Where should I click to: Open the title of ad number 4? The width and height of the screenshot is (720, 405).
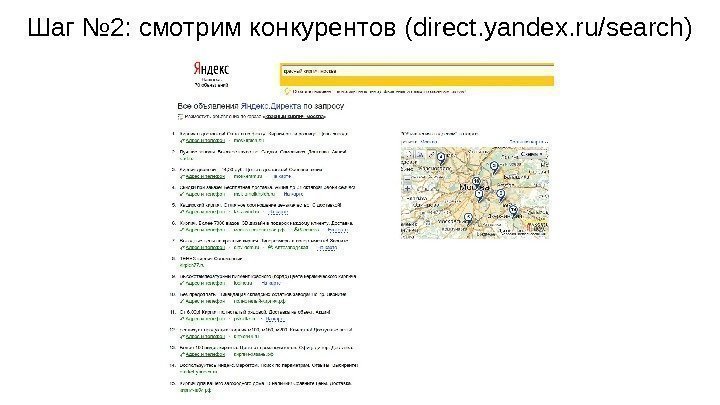pos(267,187)
